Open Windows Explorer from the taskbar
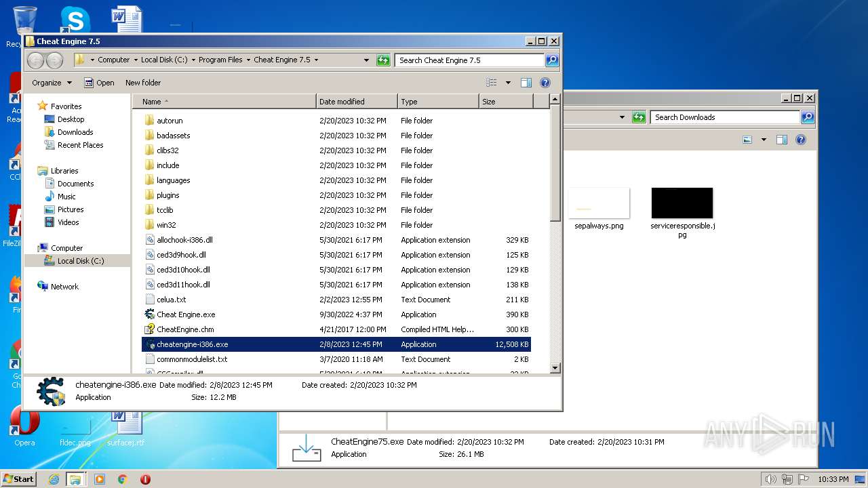The image size is (868, 488). coord(75,479)
